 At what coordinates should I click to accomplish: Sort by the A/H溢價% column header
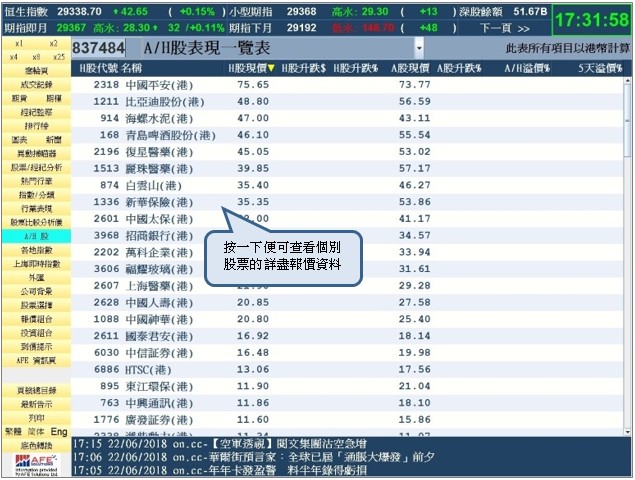point(527,68)
